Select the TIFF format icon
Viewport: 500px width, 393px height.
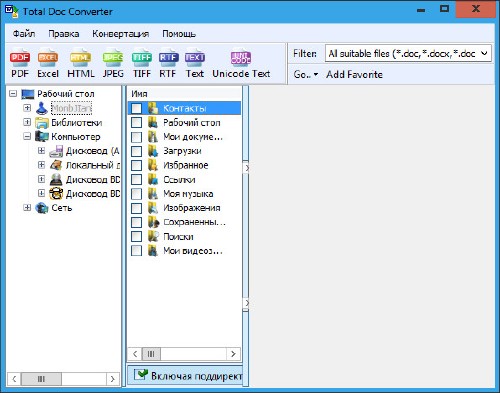tap(142, 64)
